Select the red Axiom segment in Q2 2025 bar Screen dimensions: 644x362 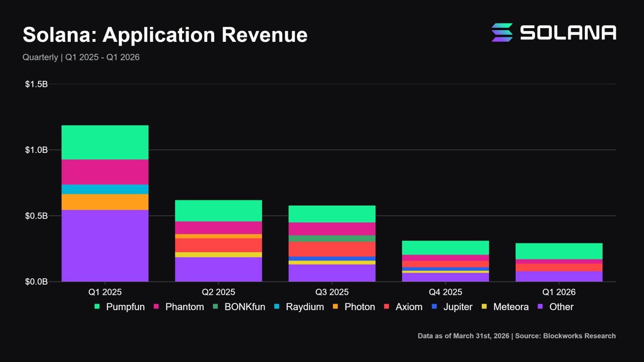point(218,245)
